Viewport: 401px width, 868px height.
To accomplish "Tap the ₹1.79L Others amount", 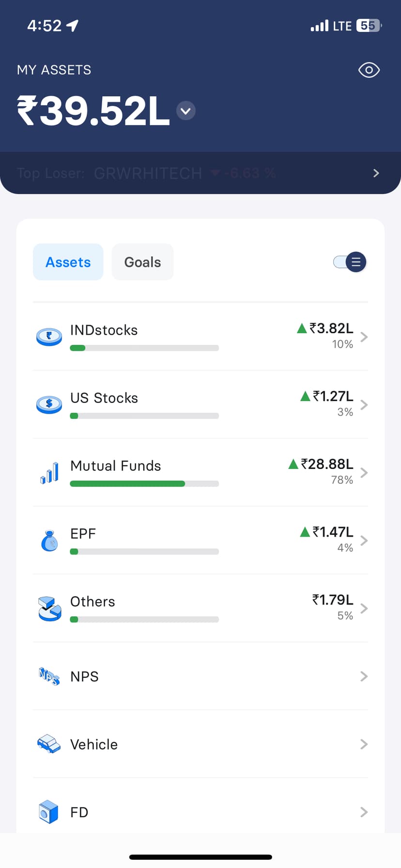I will (333, 600).
